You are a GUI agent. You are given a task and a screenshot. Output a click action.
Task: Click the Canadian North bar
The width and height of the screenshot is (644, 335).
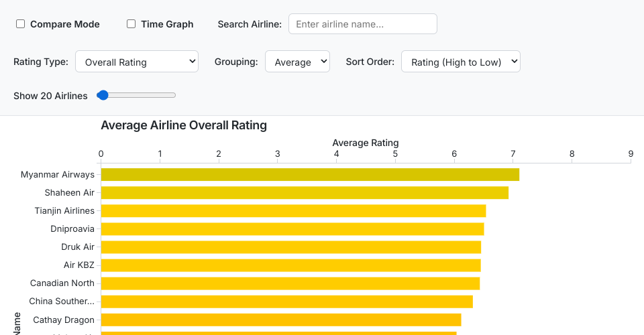pos(290,283)
